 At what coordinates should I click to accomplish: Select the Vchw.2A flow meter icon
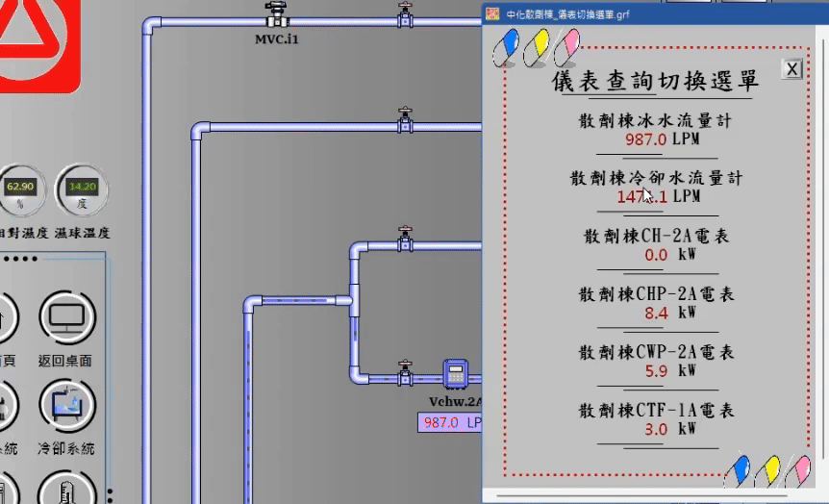(455, 374)
